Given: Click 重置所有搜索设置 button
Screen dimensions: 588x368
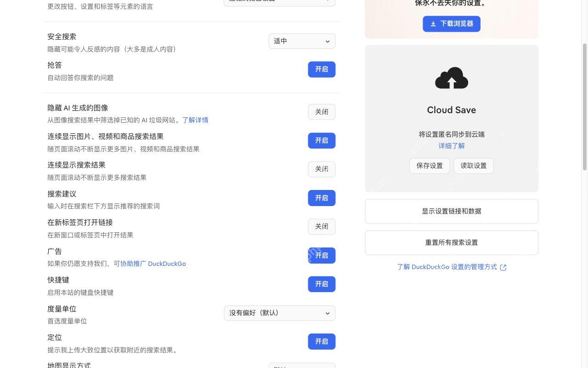Looking at the screenshot, I should (452, 243).
